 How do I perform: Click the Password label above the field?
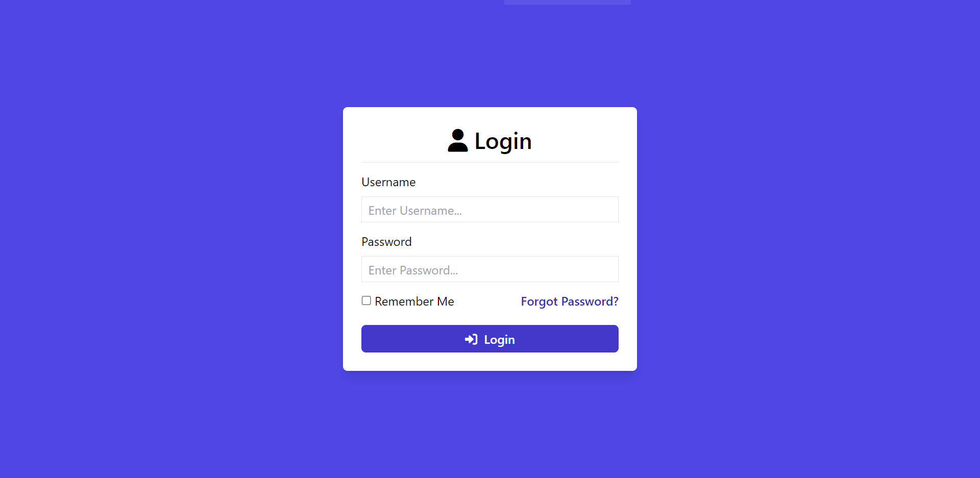[386, 242]
